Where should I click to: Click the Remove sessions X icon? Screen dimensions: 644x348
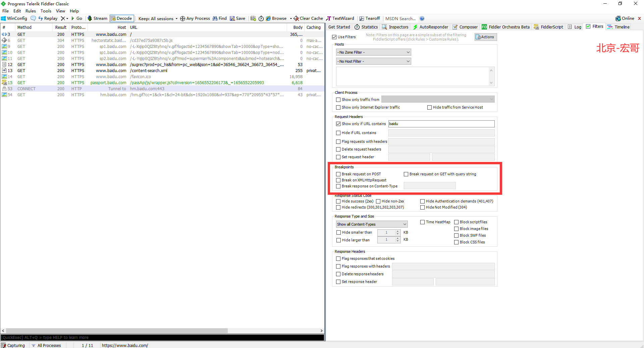pyautogui.click(x=63, y=18)
